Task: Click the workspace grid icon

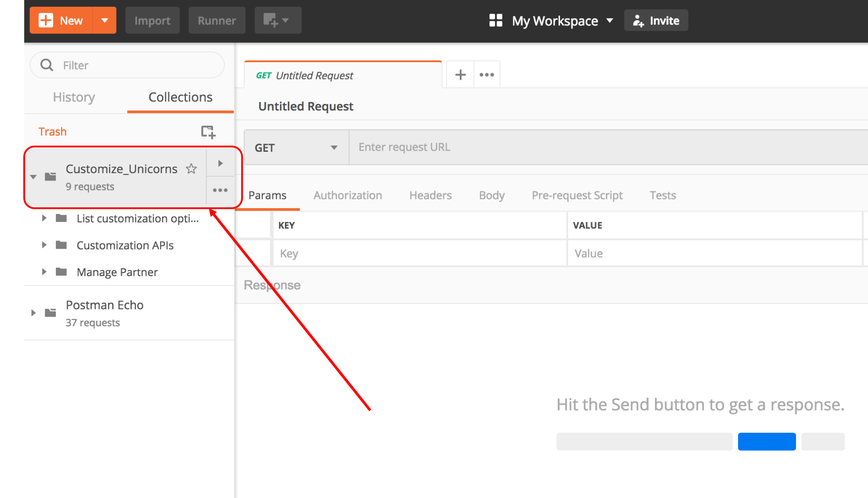Action: [496, 20]
